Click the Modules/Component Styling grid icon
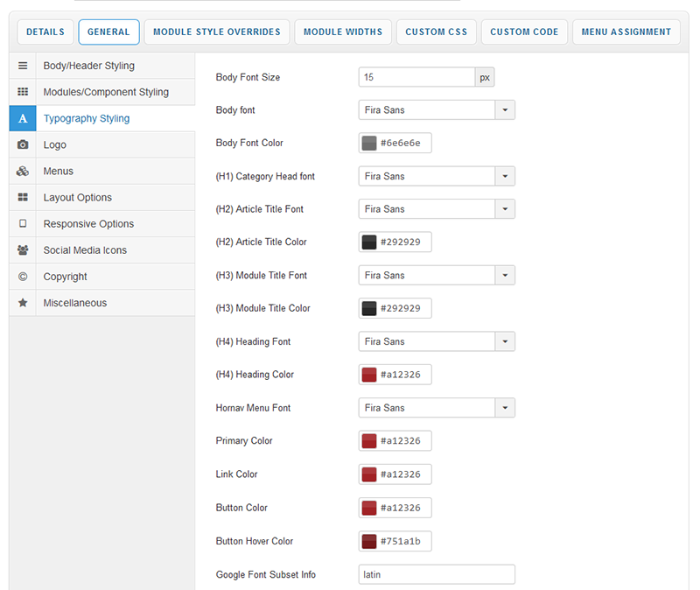 click(x=23, y=92)
